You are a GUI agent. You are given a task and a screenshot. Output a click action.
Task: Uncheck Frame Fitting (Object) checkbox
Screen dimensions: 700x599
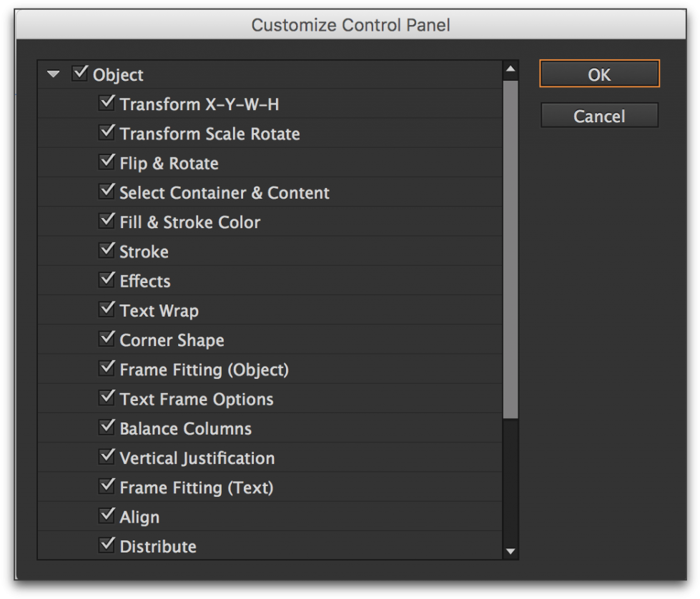[107, 368]
